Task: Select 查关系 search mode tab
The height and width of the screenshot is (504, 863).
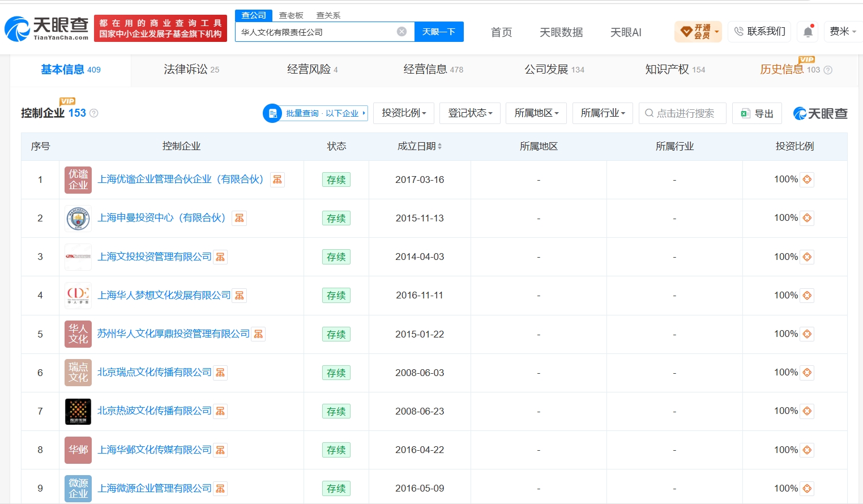Action: (x=328, y=15)
